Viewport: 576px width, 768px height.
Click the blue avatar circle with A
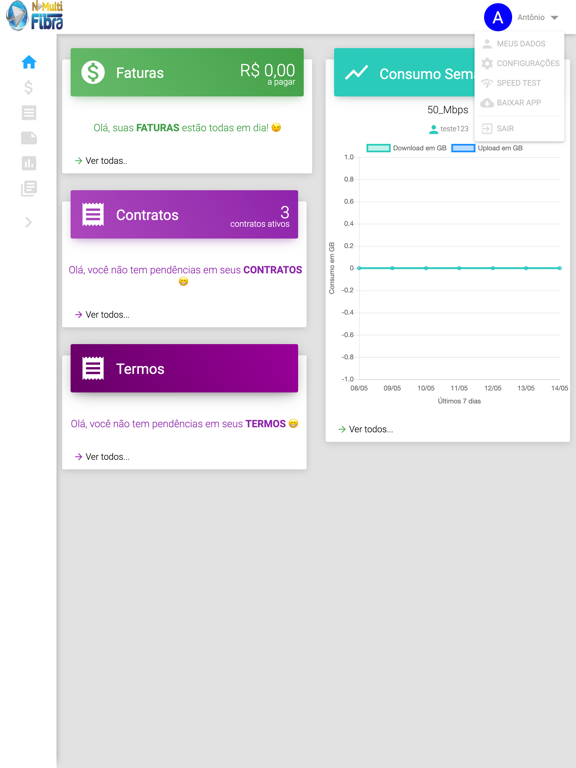498,17
